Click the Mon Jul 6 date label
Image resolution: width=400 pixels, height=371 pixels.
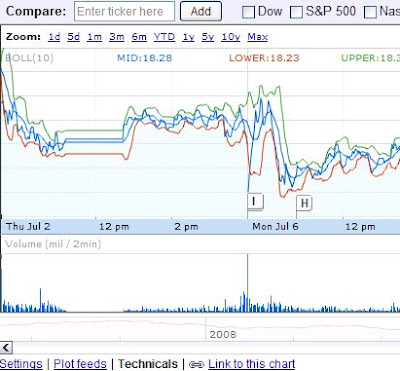275,227
